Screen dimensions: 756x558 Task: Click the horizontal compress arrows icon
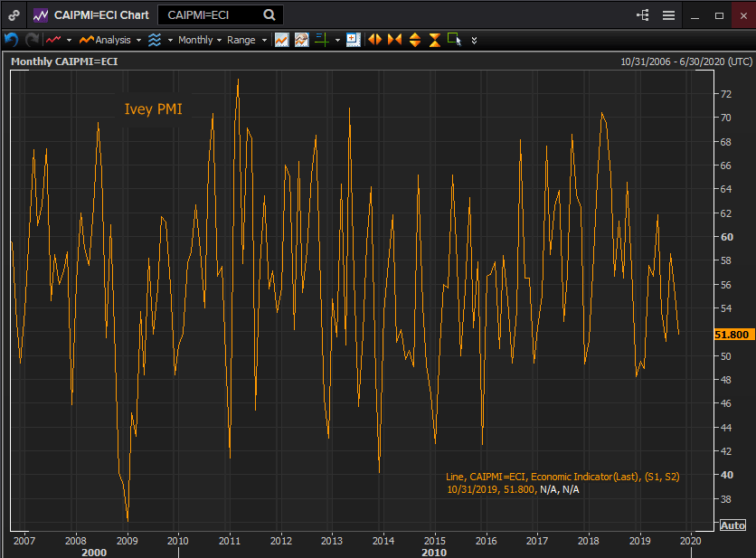point(394,40)
